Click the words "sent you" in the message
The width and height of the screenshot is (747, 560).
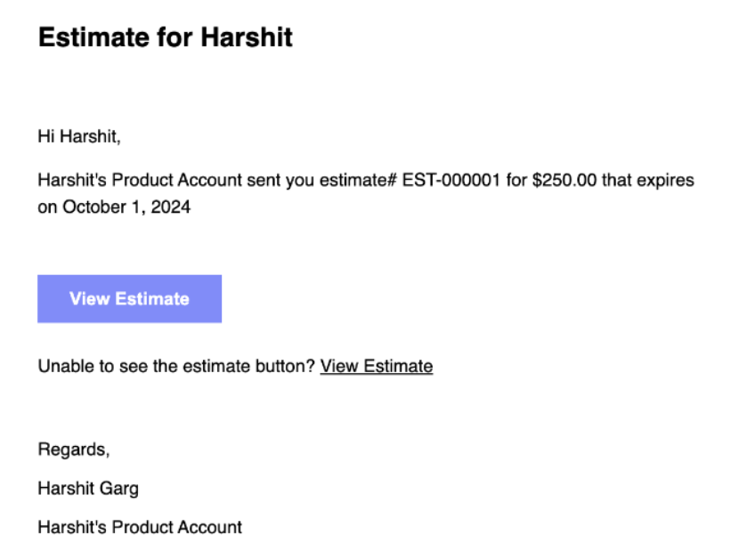276,181
